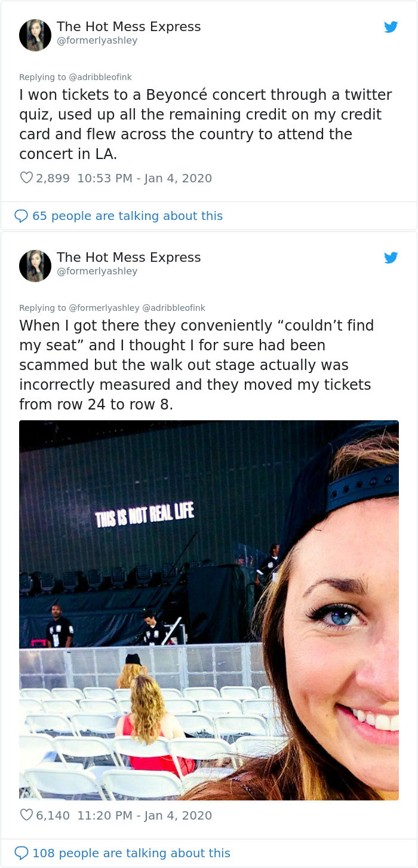This screenshot has width=418, height=868.
Task: Click the reply bubble beside '65 people are talking'
Action: pos(23,216)
